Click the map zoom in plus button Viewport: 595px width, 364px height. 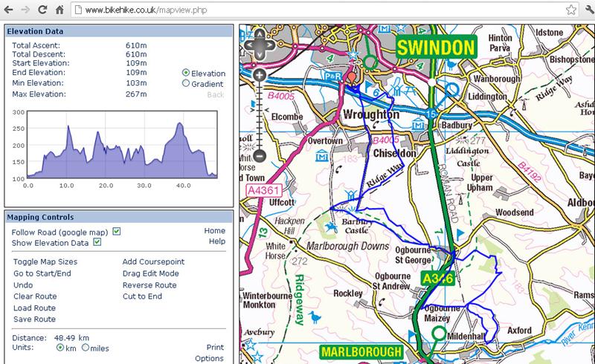point(259,75)
